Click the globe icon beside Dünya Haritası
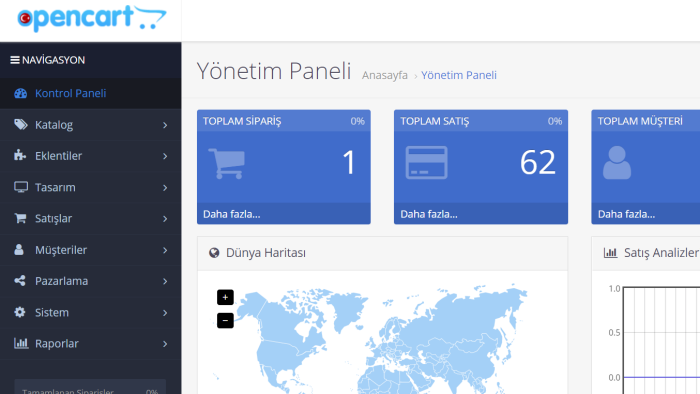This screenshot has height=394, width=700. [x=214, y=253]
